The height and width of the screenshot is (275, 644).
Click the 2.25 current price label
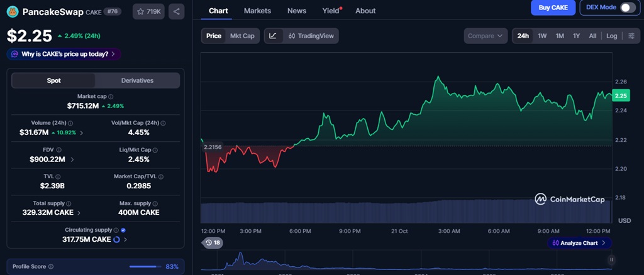[621, 95]
